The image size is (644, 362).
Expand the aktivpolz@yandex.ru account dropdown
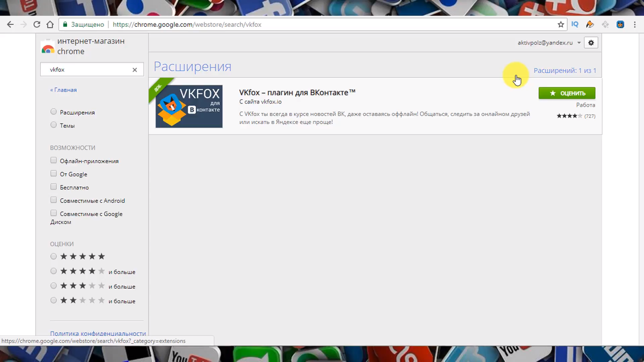(x=549, y=43)
